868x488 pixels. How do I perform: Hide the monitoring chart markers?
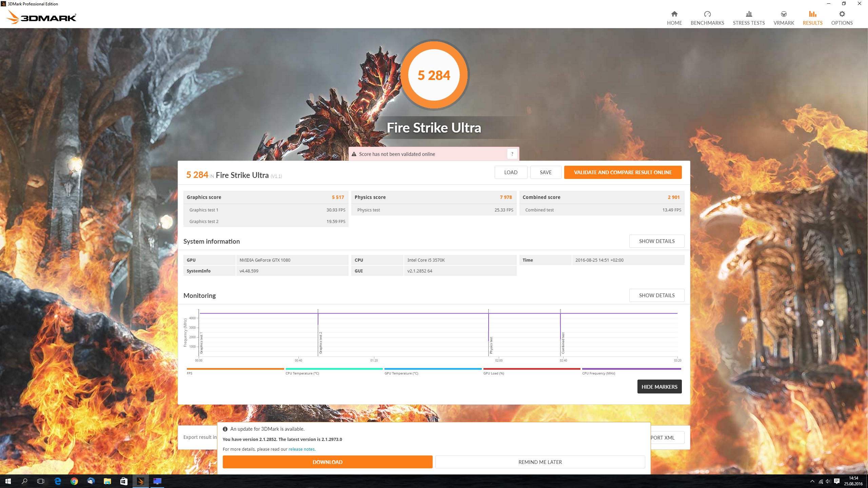tap(659, 387)
